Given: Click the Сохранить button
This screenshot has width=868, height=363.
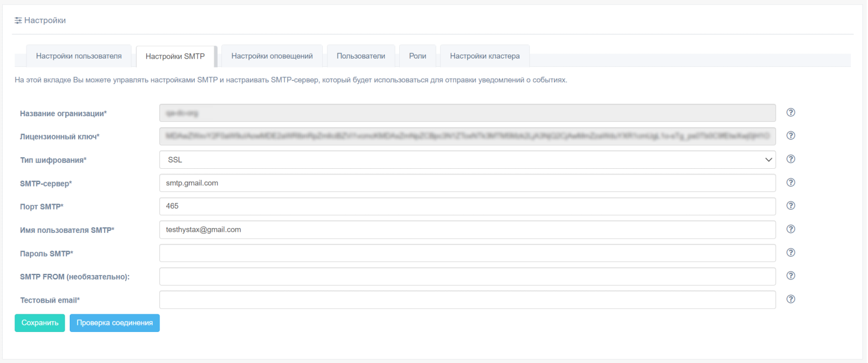Looking at the screenshot, I should (x=40, y=323).
